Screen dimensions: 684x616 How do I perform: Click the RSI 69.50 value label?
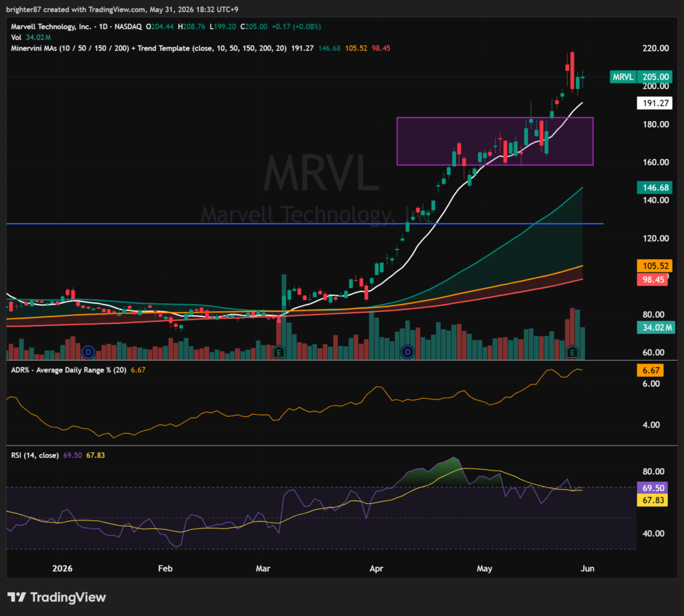coord(653,488)
